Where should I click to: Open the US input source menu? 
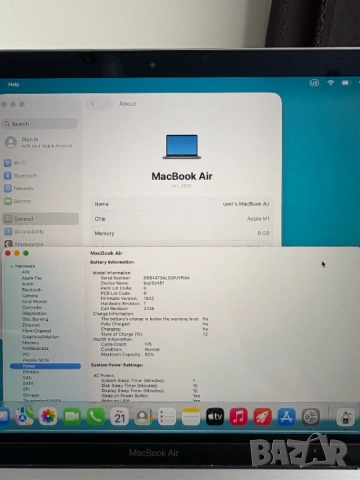(x=314, y=82)
